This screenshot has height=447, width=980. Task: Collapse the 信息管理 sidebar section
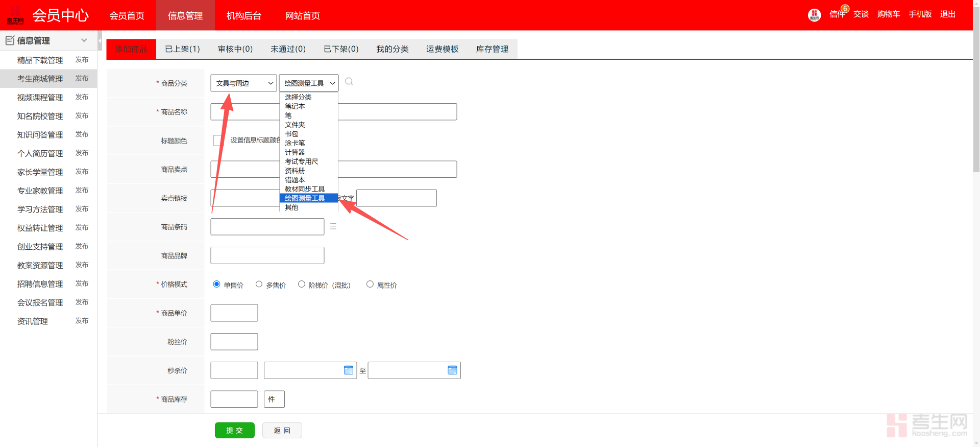[84, 40]
